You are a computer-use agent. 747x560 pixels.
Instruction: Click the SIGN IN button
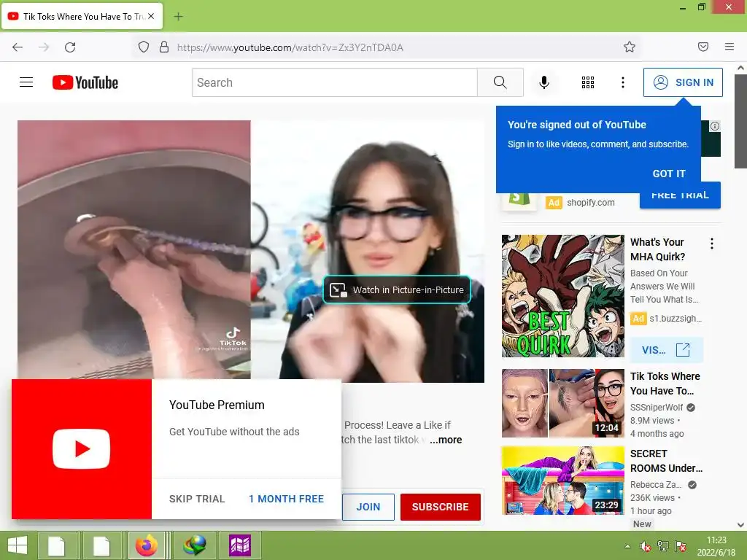(683, 82)
